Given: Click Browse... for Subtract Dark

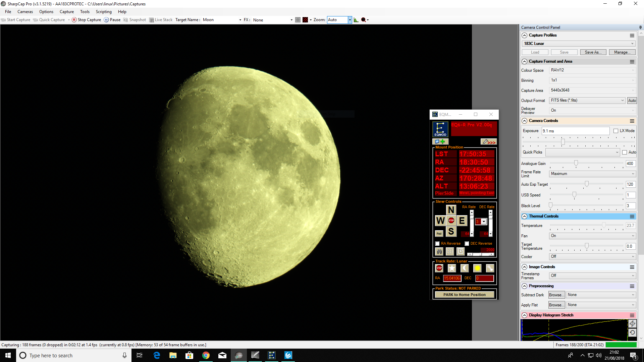Looking at the screenshot, I should (x=556, y=295).
